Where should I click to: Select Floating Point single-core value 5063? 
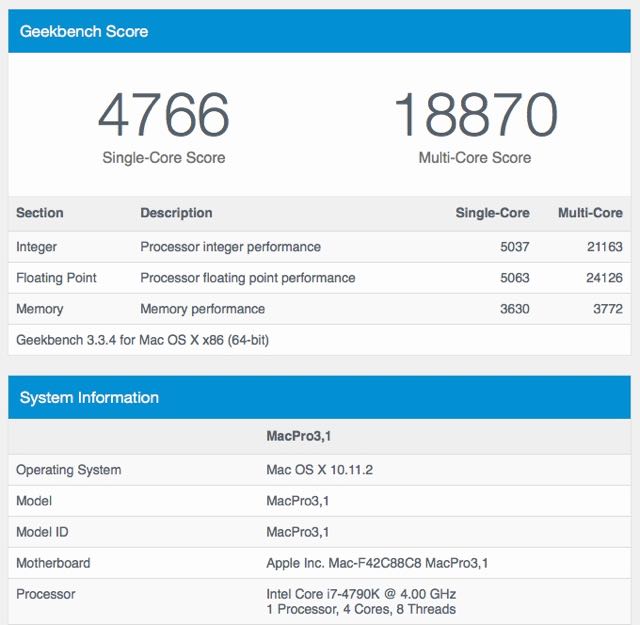click(515, 278)
